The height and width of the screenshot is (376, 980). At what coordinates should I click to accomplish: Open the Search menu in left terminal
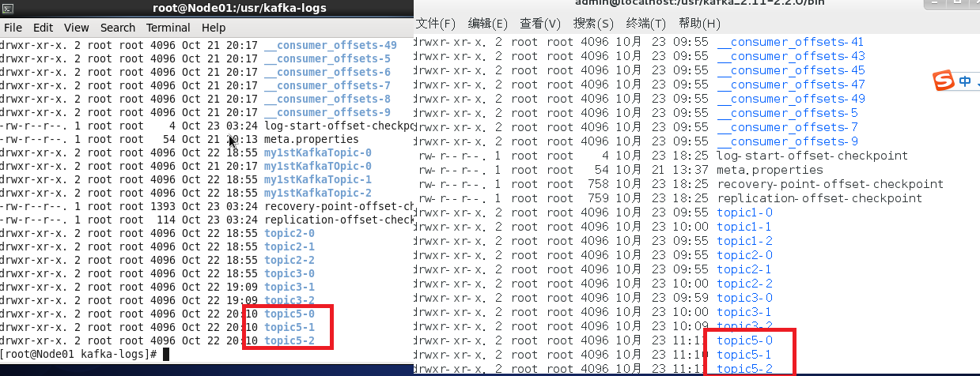pos(118,28)
